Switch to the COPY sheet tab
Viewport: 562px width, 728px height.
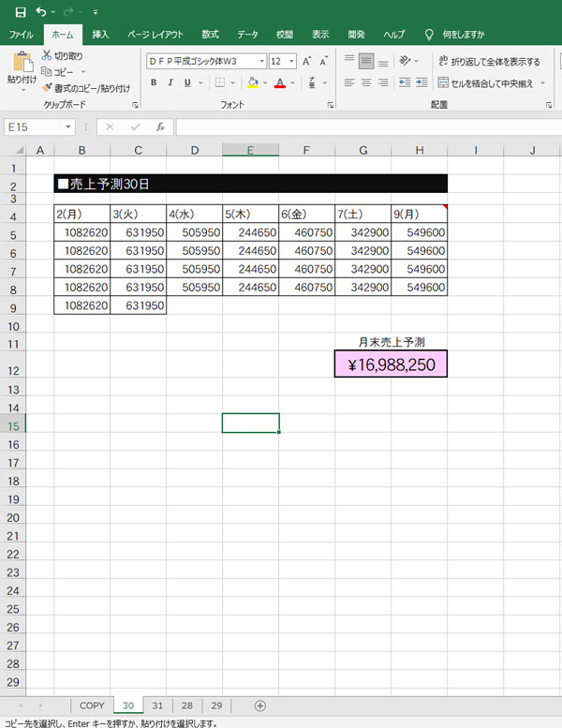[x=92, y=706]
